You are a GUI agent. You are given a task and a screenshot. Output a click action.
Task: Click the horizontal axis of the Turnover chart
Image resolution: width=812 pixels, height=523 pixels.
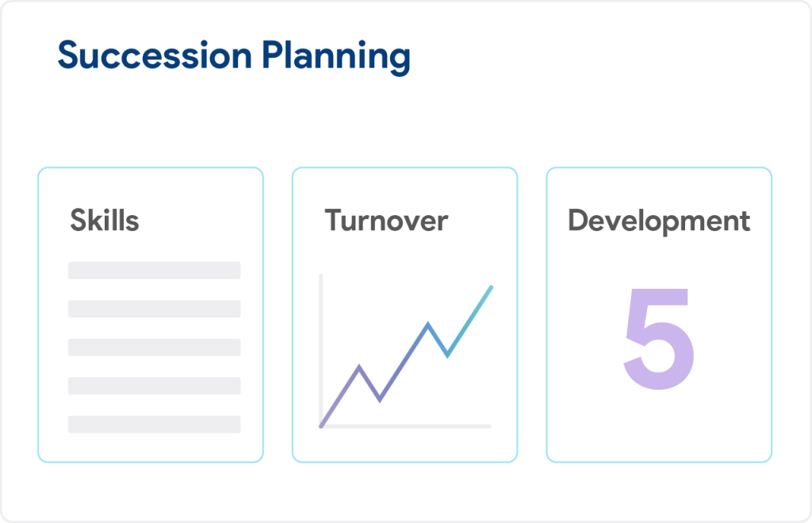click(x=405, y=427)
